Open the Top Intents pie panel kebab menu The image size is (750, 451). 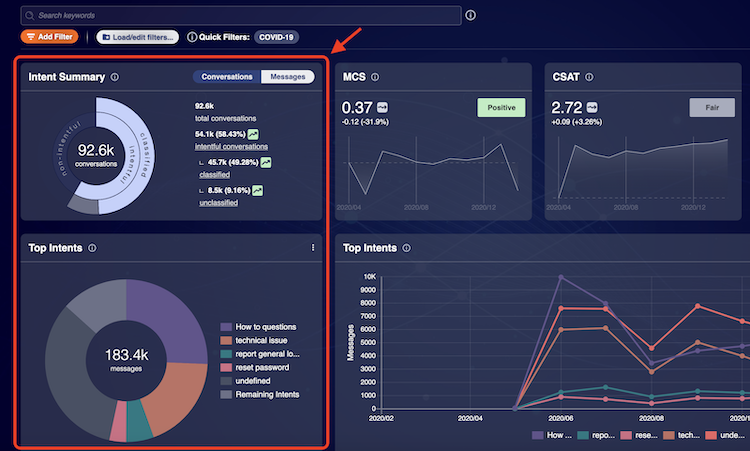coord(313,248)
